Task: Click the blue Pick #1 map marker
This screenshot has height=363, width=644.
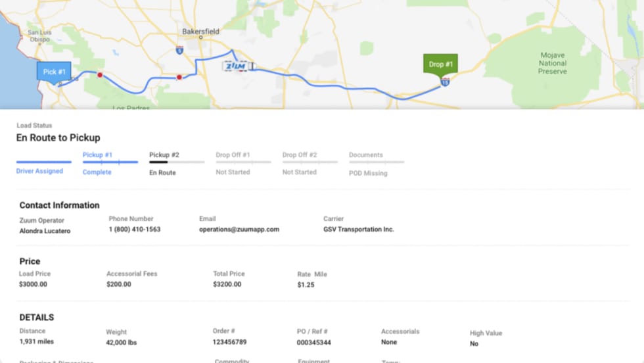Action: (x=54, y=72)
